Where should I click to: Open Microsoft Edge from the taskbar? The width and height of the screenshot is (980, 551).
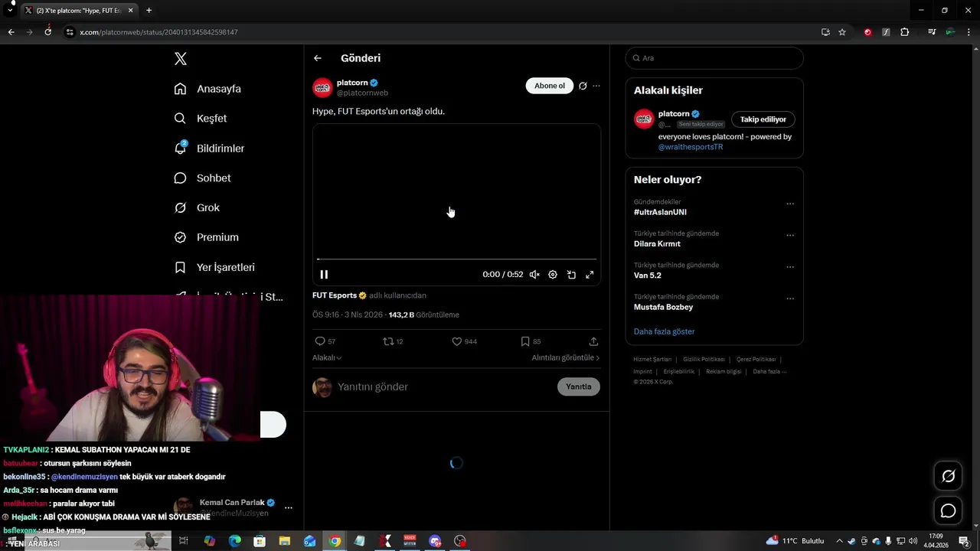point(234,541)
